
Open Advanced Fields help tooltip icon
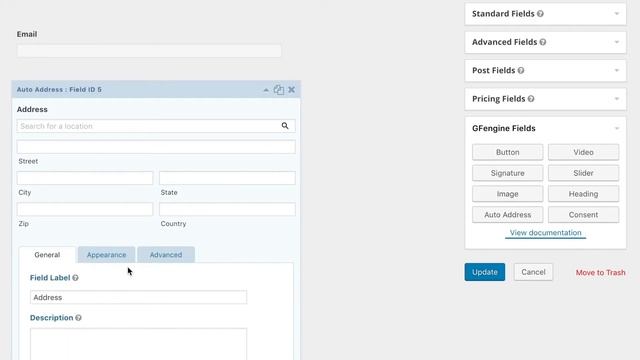[x=543, y=42]
